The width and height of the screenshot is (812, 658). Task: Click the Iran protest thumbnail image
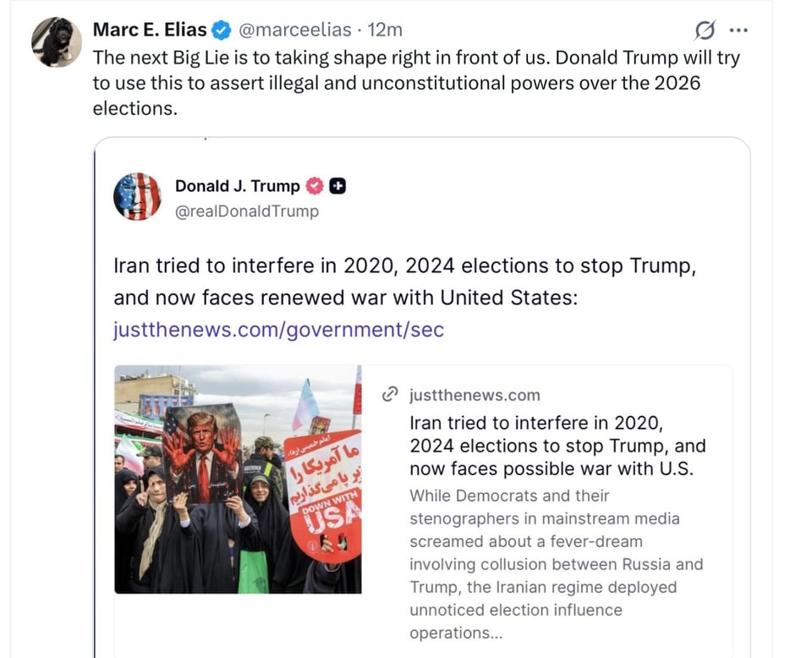pos(238,480)
